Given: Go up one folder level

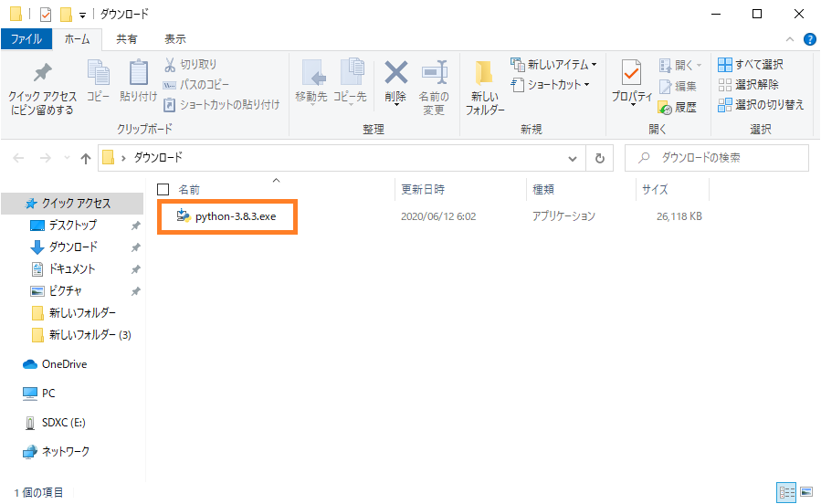Looking at the screenshot, I should point(86,158).
